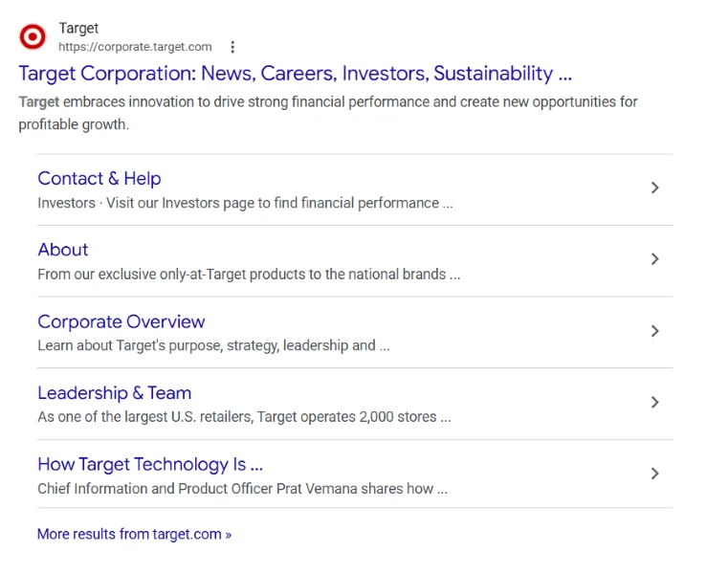Click the Target bullseye logo icon

pos(33,36)
